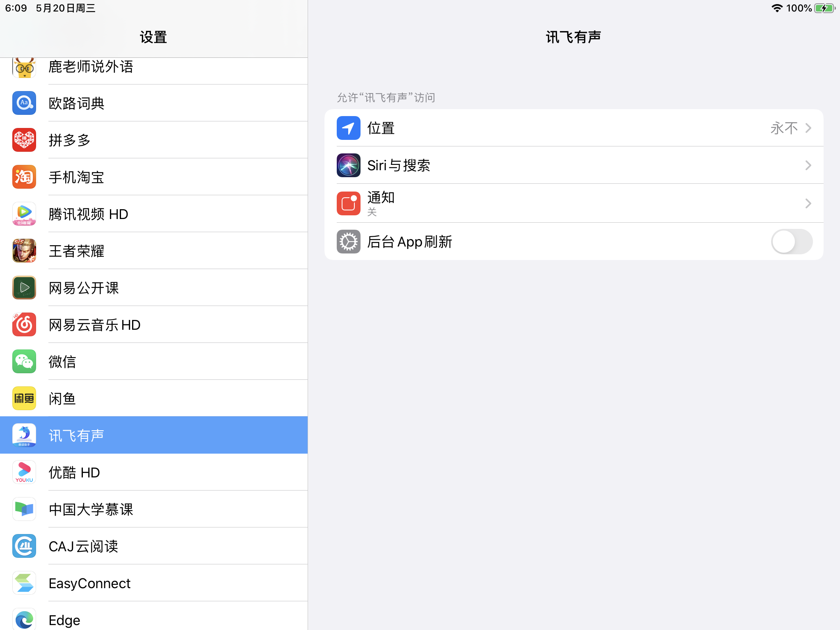
Task: Expand the Siri与搜索 chevron arrow
Action: (808, 165)
